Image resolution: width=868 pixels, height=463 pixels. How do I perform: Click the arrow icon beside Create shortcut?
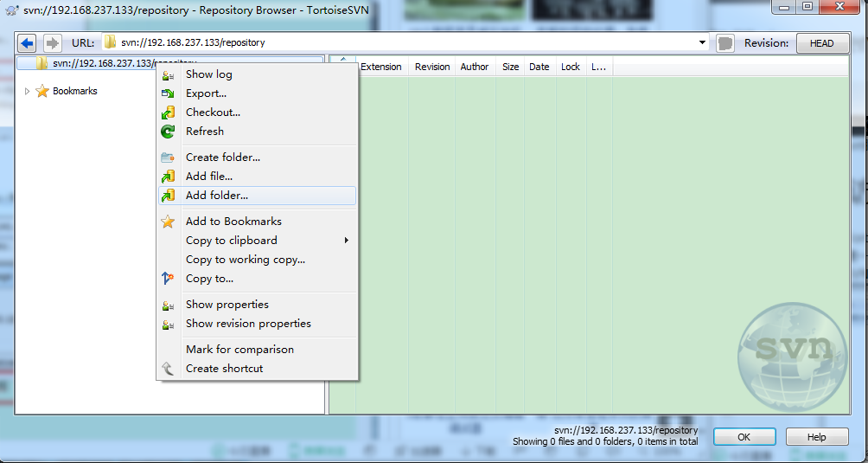coord(168,369)
